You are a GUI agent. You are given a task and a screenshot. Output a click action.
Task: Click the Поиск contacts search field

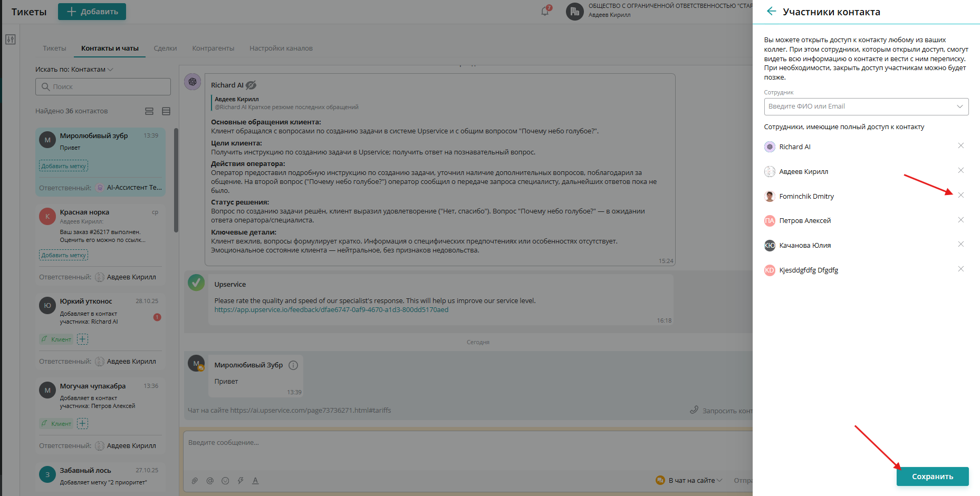click(x=103, y=86)
